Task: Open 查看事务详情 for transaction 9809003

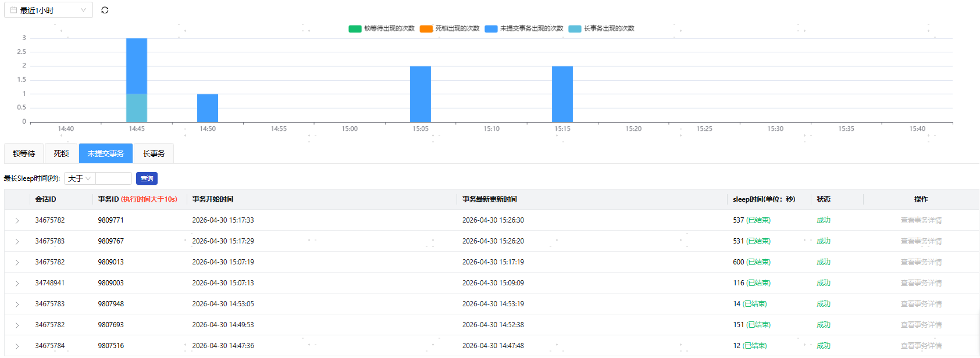Action: [921, 283]
